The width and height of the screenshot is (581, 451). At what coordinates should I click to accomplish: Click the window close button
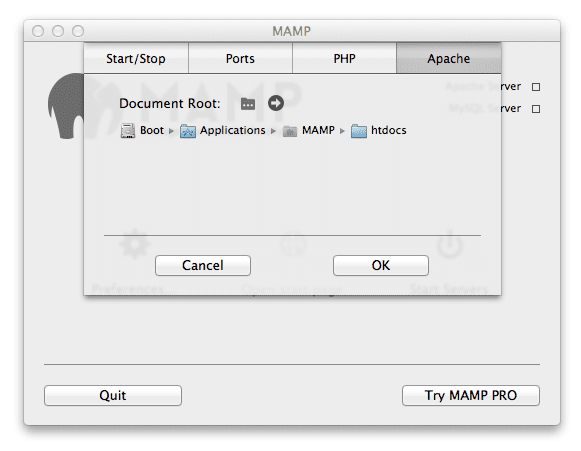coord(38,31)
